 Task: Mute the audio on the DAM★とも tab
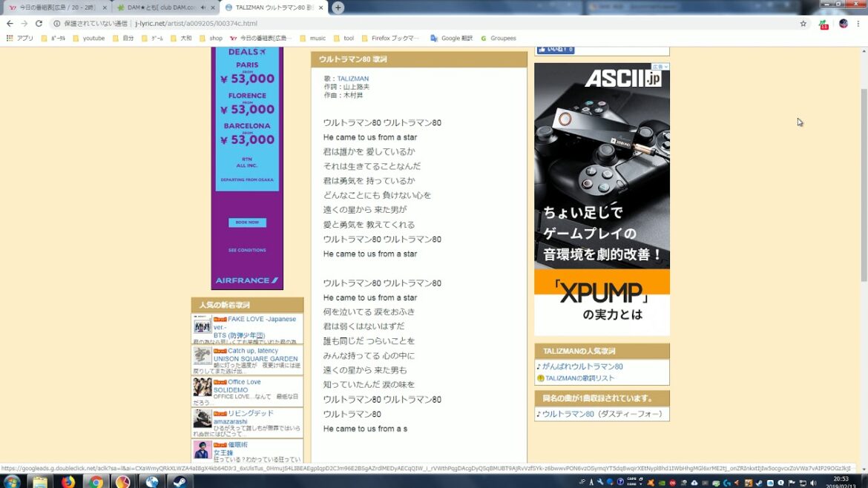coord(203,7)
